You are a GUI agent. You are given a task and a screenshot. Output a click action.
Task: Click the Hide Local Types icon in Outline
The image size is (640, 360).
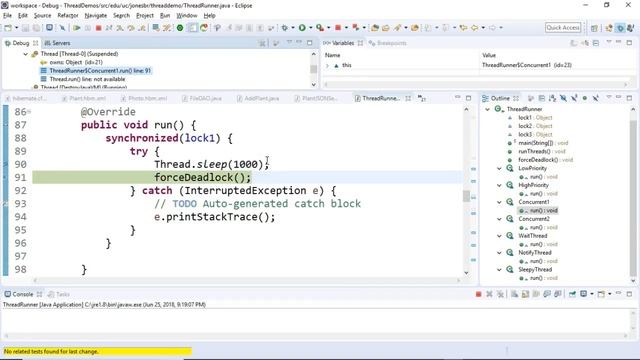click(596, 98)
